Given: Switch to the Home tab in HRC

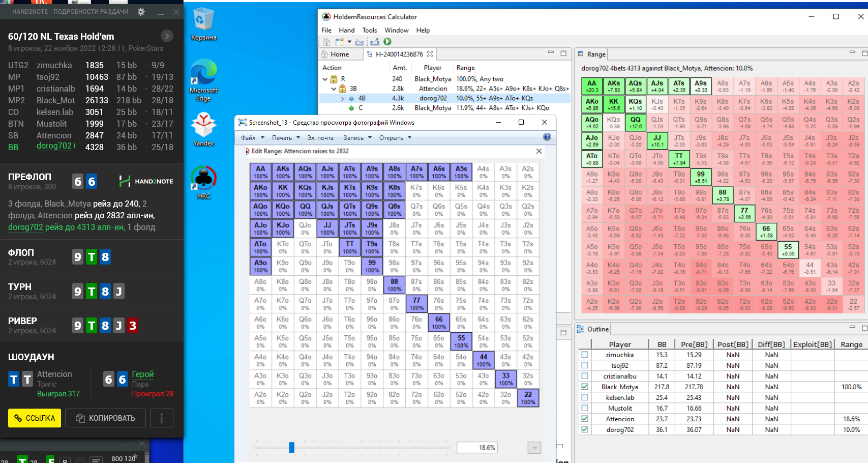Looking at the screenshot, I should [339, 54].
